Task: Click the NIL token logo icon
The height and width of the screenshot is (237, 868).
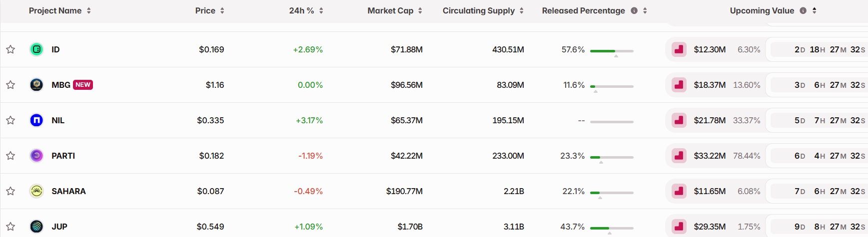Action: click(x=36, y=120)
